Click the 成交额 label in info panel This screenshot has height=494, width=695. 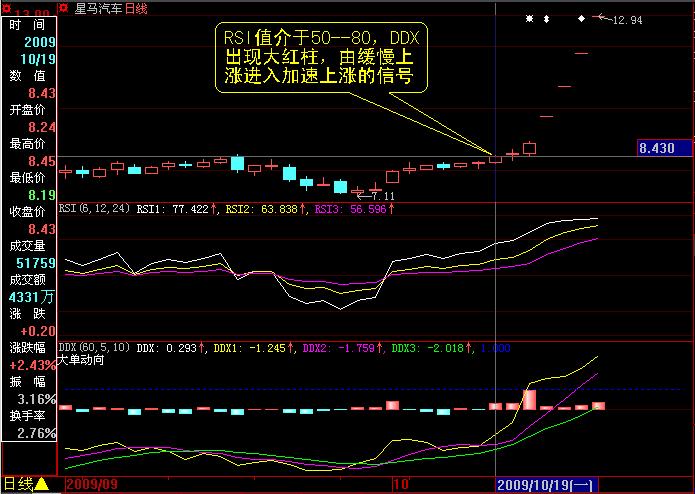pyautogui.click(x=27, y=280)
